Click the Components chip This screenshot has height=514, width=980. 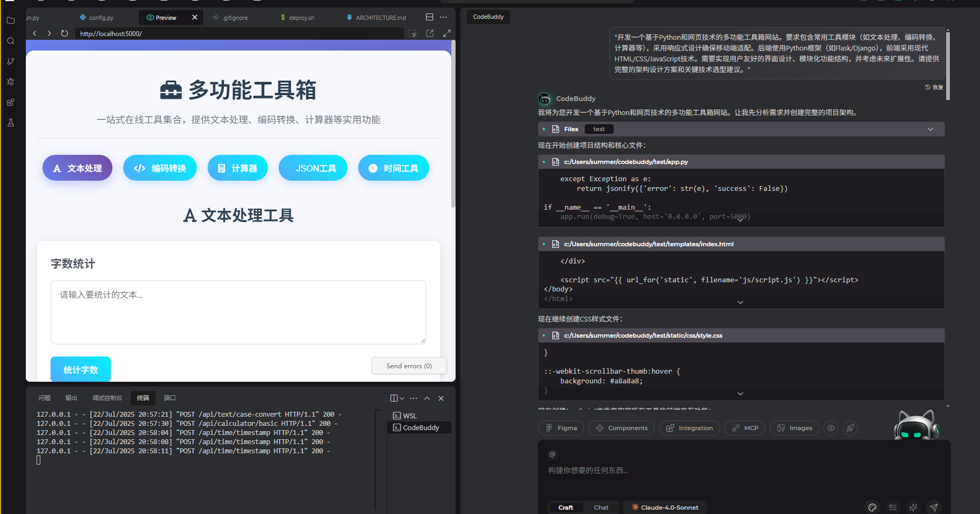point(621,428)
